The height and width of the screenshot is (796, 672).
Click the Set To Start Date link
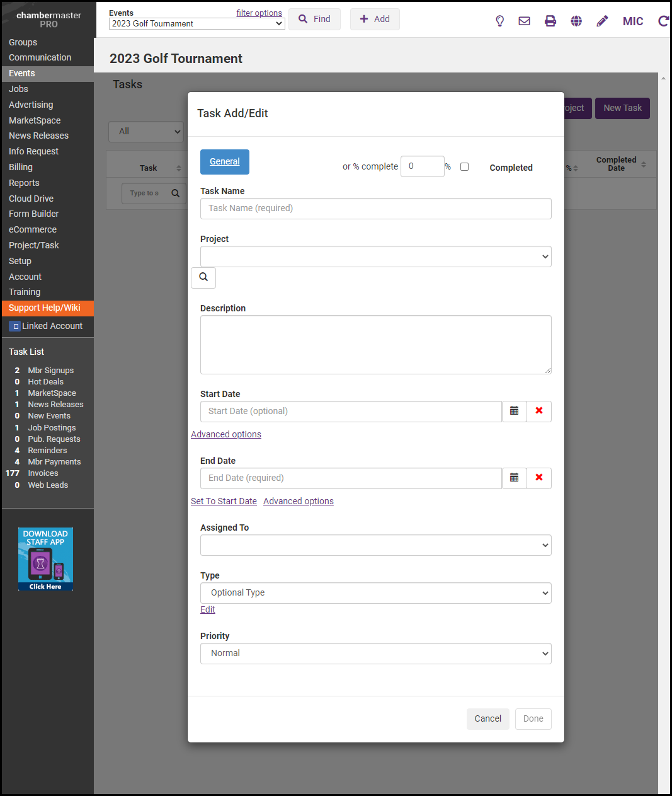[224, 501]
